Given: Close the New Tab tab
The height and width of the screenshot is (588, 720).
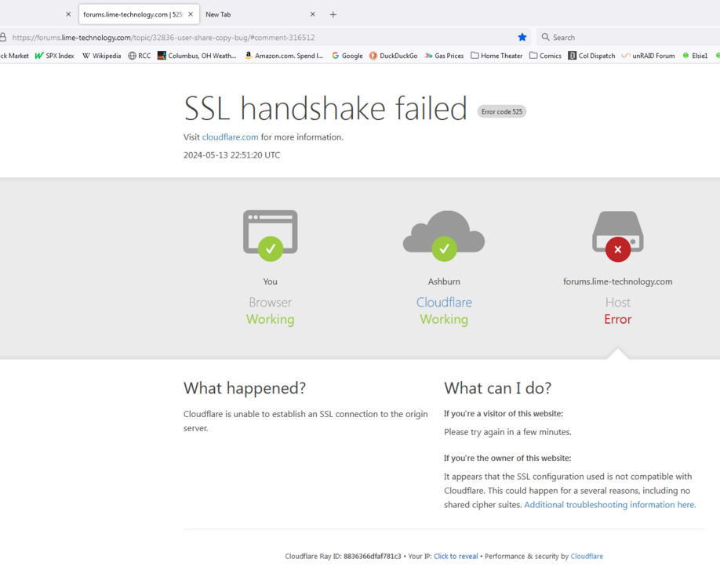Looking at the screenshot, I should coord(312,14).
